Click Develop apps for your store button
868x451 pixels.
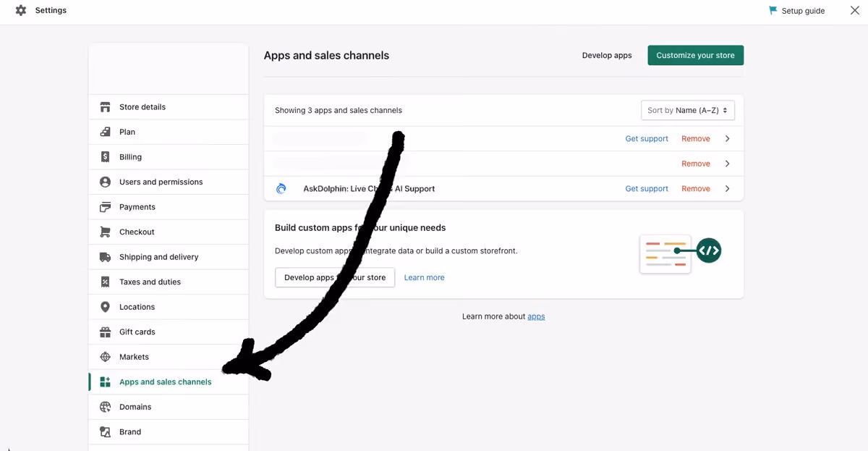point(335,277)
